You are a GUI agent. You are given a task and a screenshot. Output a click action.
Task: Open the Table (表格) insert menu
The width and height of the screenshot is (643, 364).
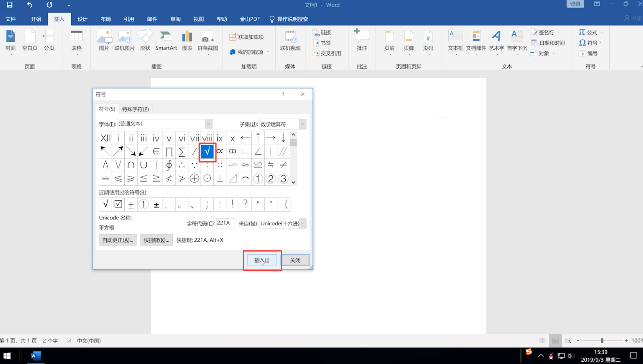coord(77,42)
